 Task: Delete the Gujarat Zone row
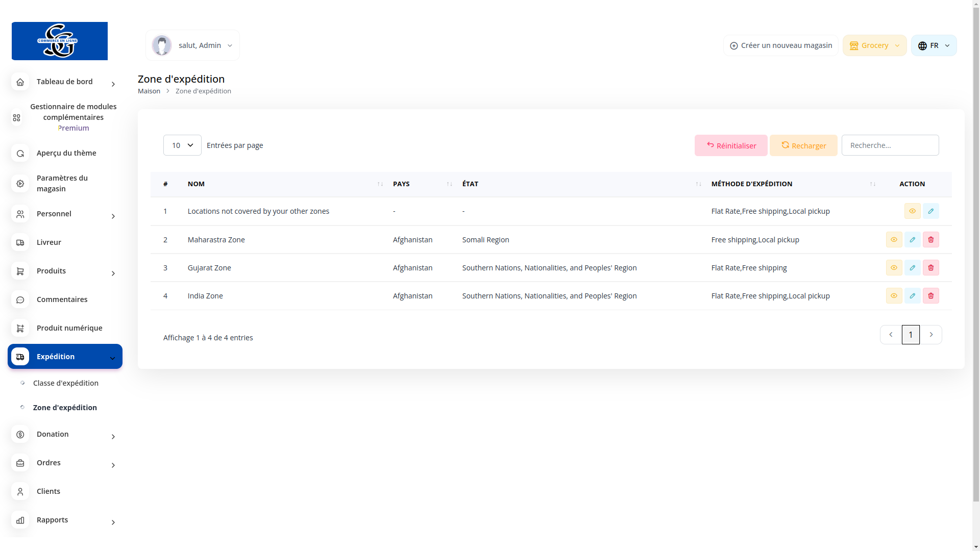[930, 268]
